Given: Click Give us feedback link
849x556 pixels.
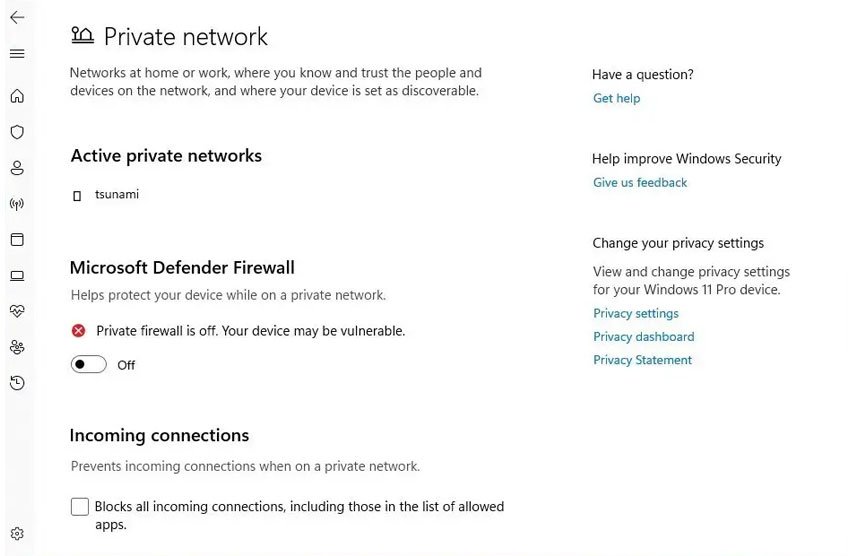Looking at the screenshot, I should click(640, 183).
